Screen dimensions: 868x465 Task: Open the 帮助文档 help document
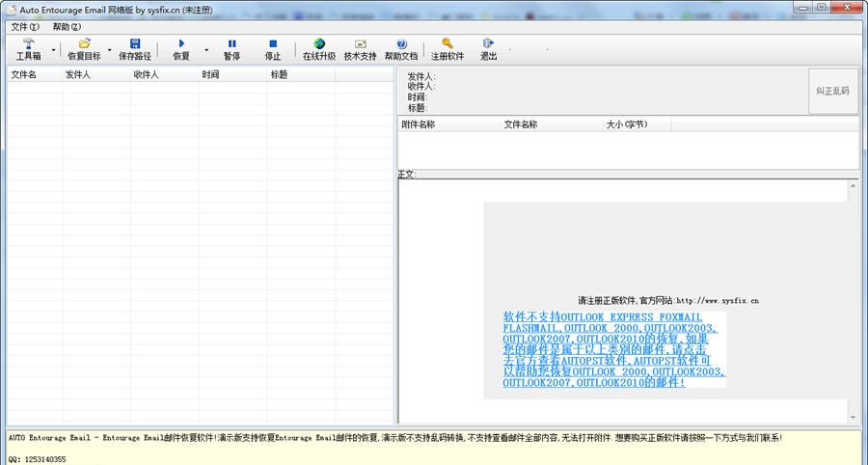(x=401, y=49)
